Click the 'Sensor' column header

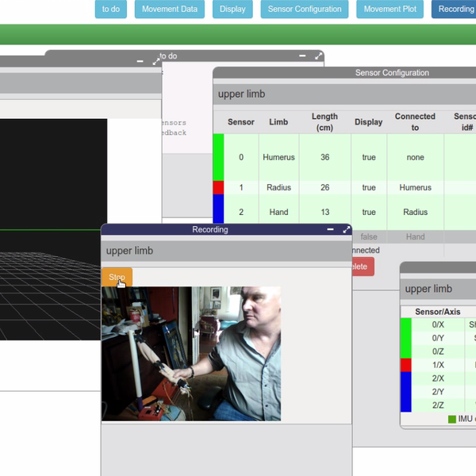tap(241, 122)
